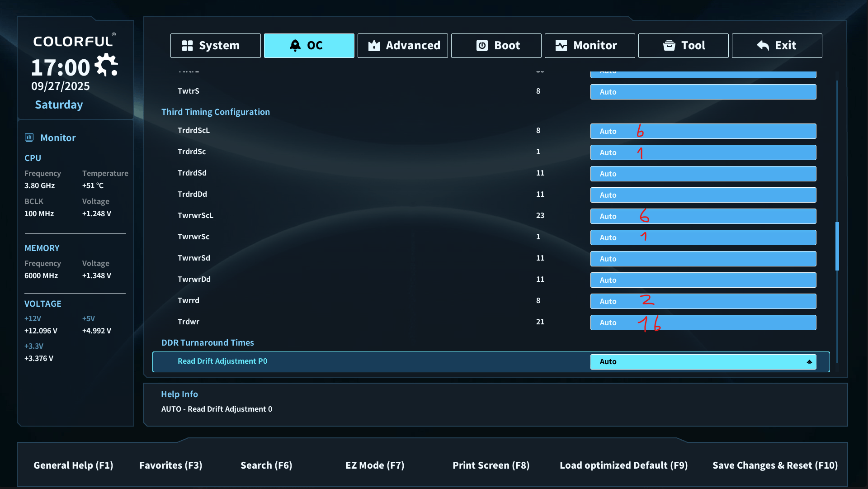Select the TwrwrSc setting label
The image size is (868, 489).
tap(193, 237)
